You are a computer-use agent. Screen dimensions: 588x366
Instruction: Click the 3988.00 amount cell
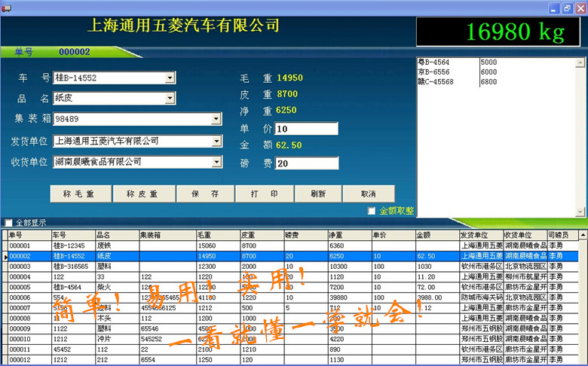click(438, 297)
